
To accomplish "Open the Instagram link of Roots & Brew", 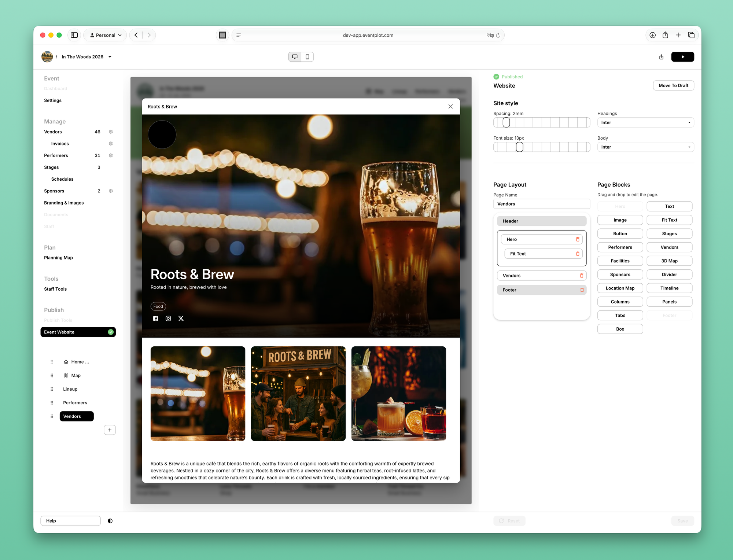I will 168,318.
